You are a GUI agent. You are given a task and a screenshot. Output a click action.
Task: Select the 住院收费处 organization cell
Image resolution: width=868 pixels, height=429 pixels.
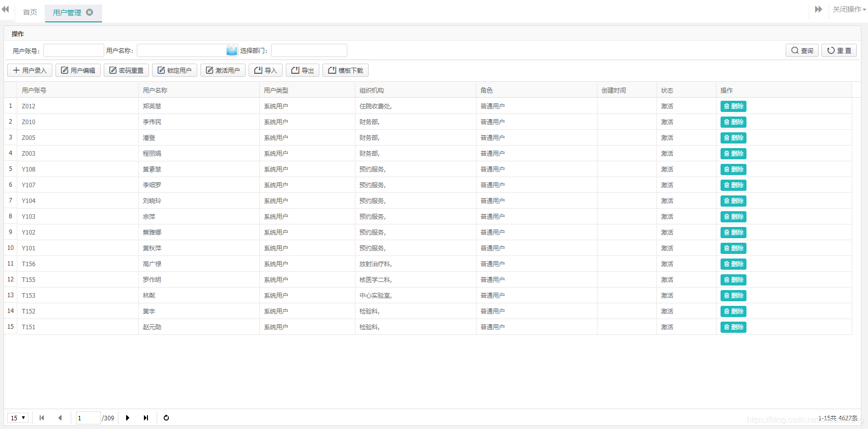click(415, 106)
